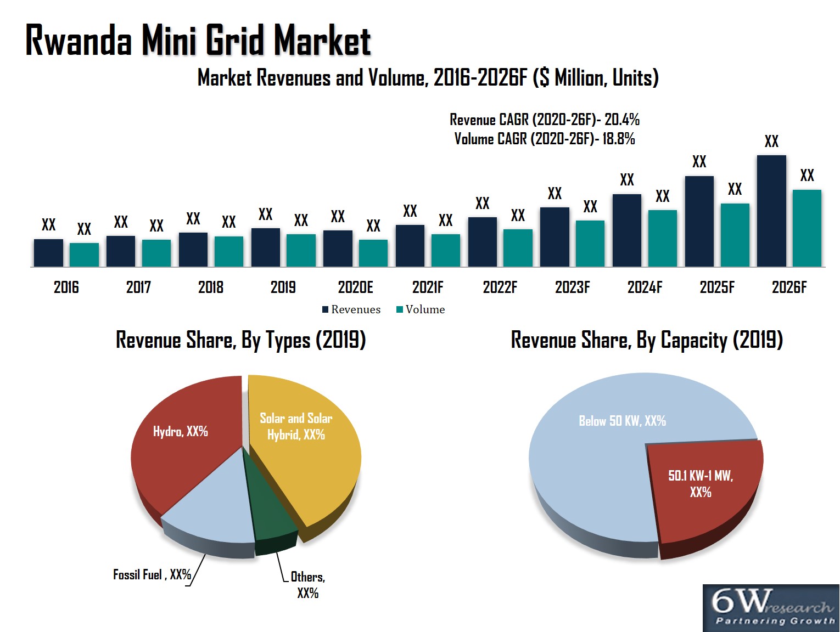Click the 2026F teal volume bar
Image resolution: width=840 pixels, height=632 pixels.
807,228
